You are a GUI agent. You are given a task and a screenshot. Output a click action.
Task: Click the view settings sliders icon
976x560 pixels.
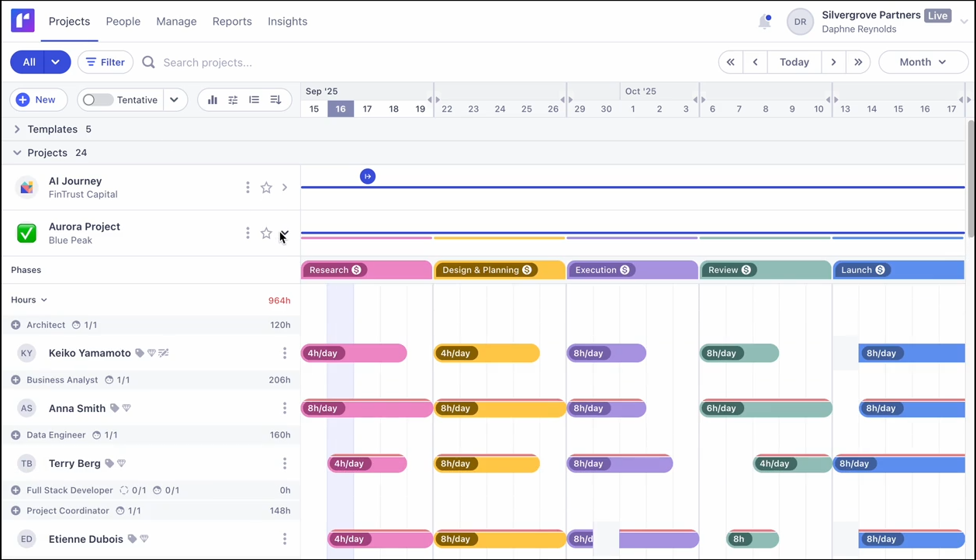point(234,99)
